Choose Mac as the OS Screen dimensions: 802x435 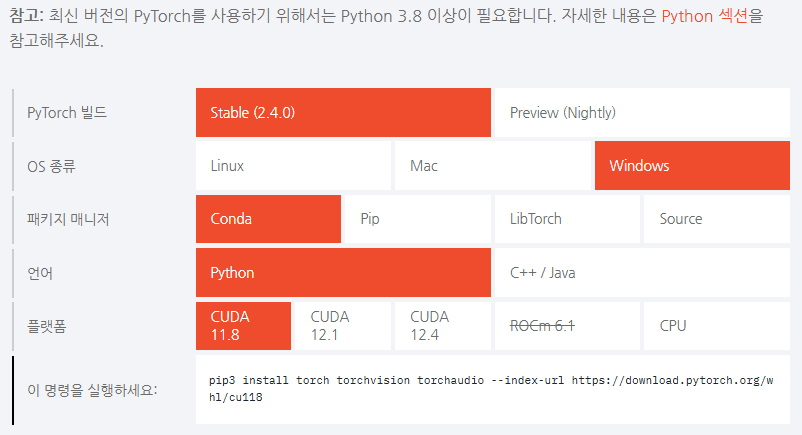tap(493, 166)
